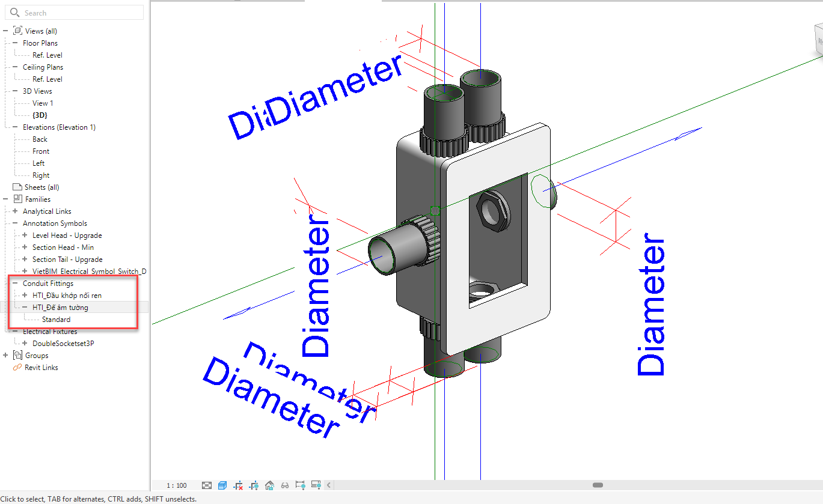Select Ref. Level under Floor Plans
The height and width of the screenshot is (504, 823).
[x=47, y=55]
